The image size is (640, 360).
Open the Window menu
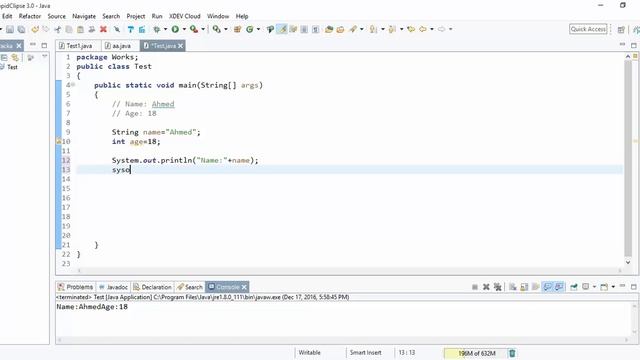pyautogui.click(x=218, y=16)
